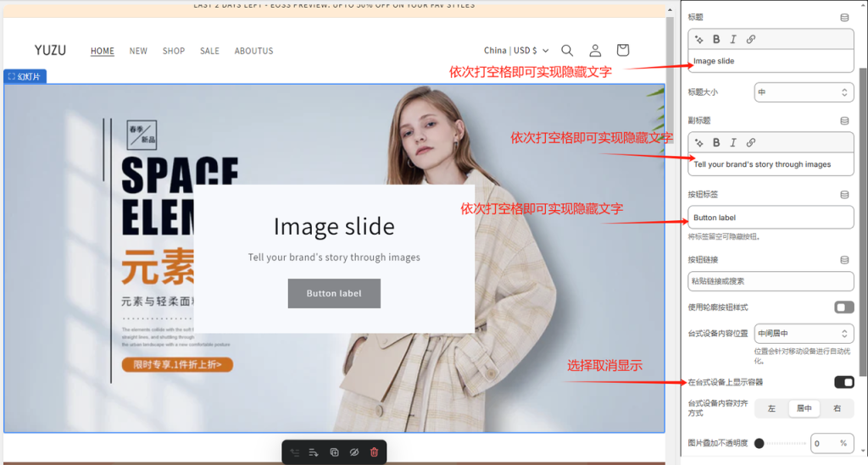Adjust the 图片叠加不透明度 slider
This screenshot has width=868, height=465.
(781, 443)
